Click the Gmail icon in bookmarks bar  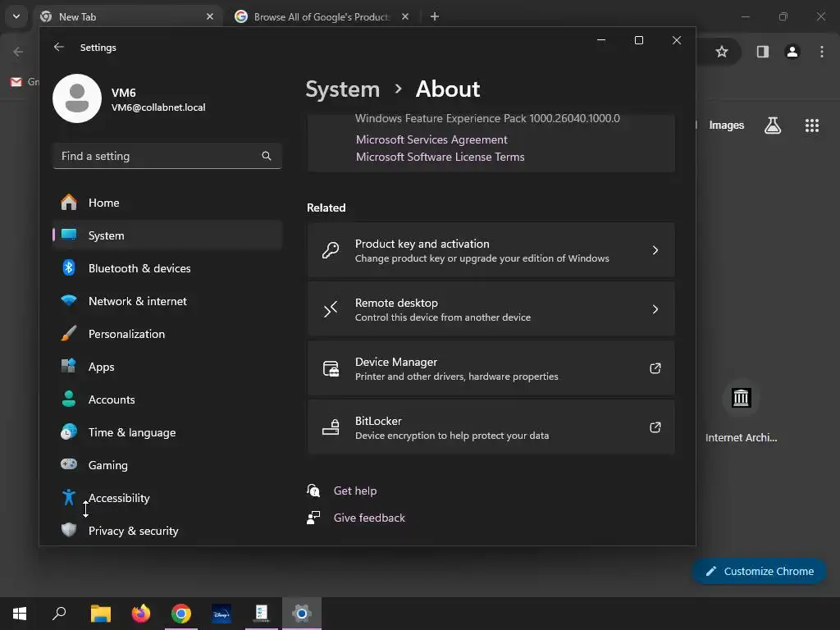coord(16,81)
